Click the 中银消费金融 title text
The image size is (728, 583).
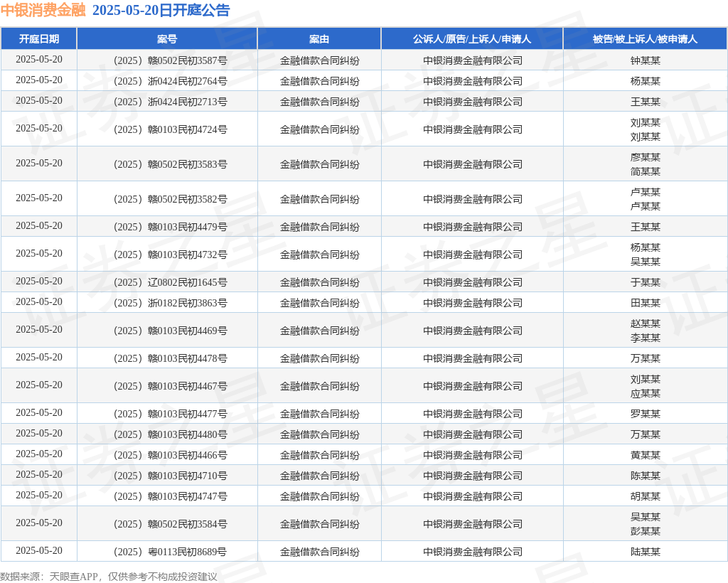point(43,11)
